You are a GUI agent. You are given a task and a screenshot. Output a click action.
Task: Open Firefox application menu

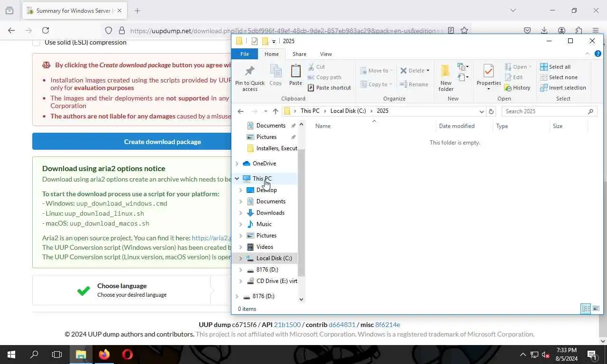596,30
